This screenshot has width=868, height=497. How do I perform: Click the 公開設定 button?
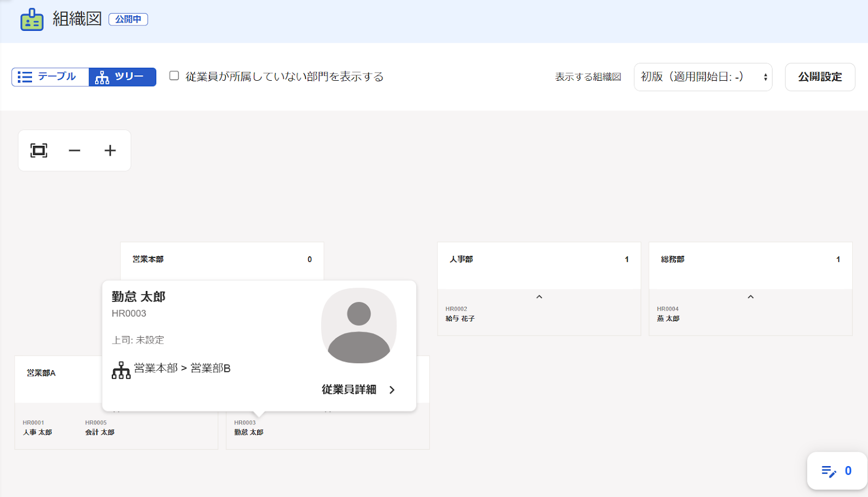pyautogui.click(x=820, y=77)
